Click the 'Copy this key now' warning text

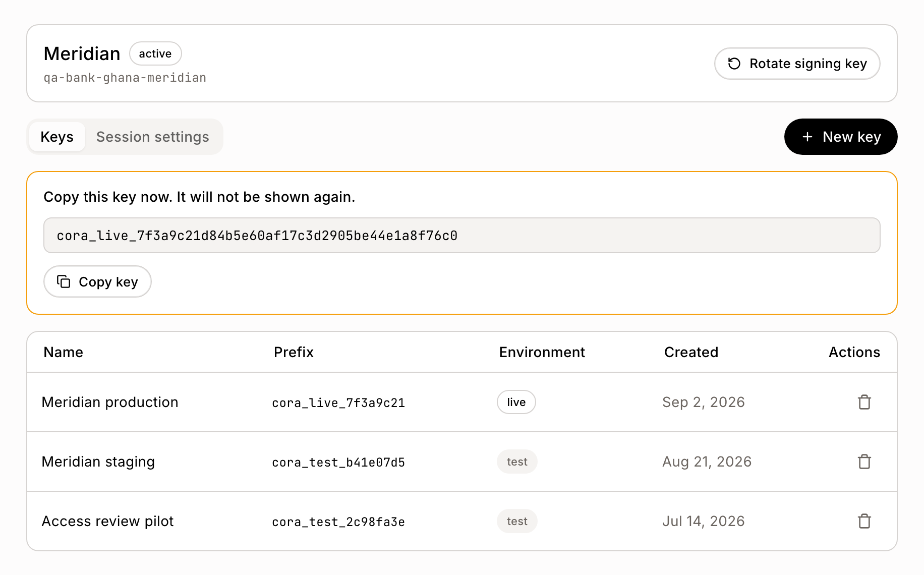click(200, 197)
